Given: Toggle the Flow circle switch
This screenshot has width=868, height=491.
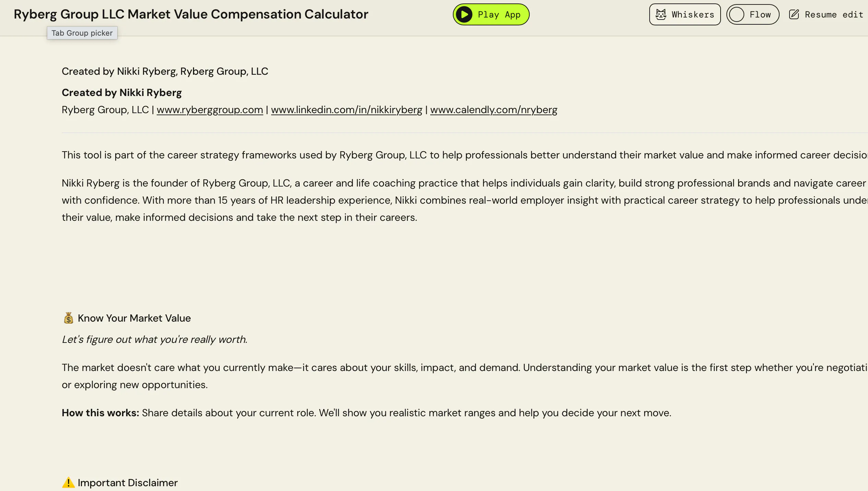Looking at the screenshot, I should pyautogui.click(x=736, y=14).
